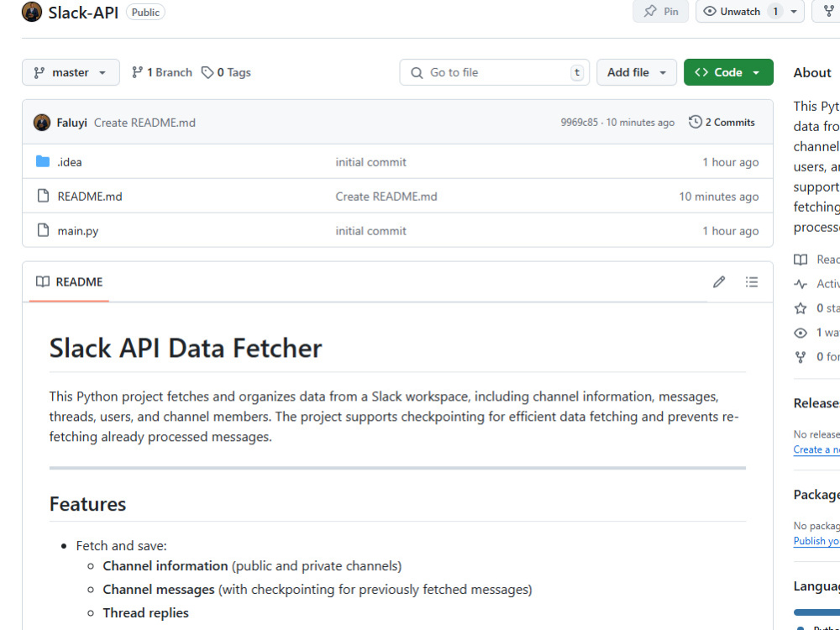Open commit hash 9969c85
This screenshot has width=840, height=630.
579,123
